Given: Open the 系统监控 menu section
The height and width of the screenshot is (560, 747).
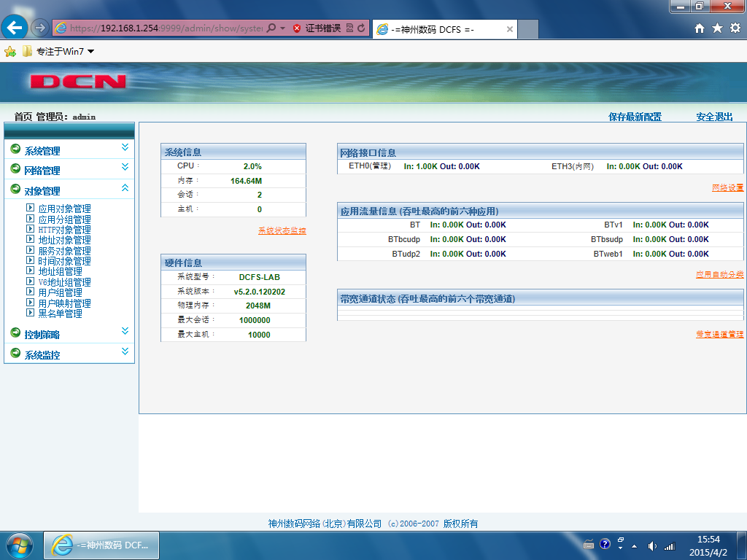Looking at the screenshot, I should tap(42, 355).
